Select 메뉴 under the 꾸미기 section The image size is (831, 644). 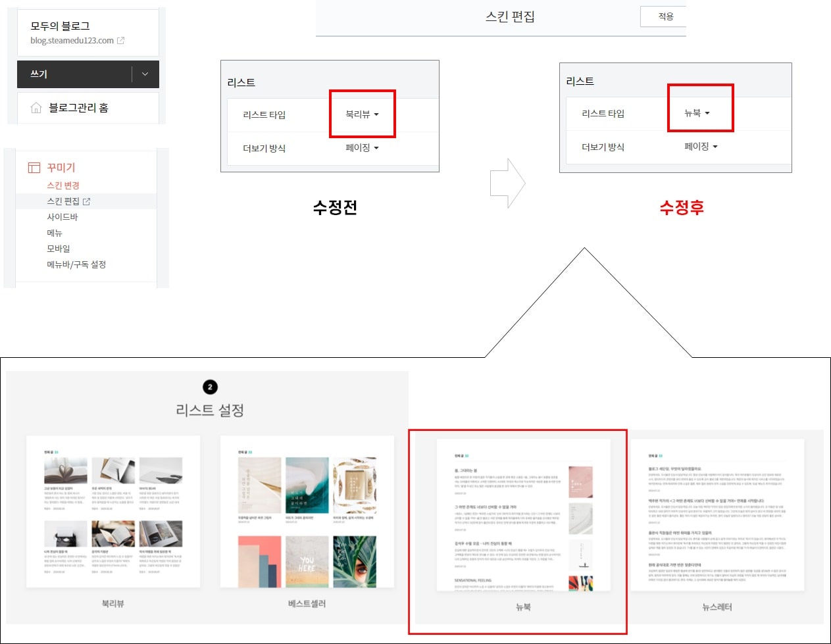54,232
